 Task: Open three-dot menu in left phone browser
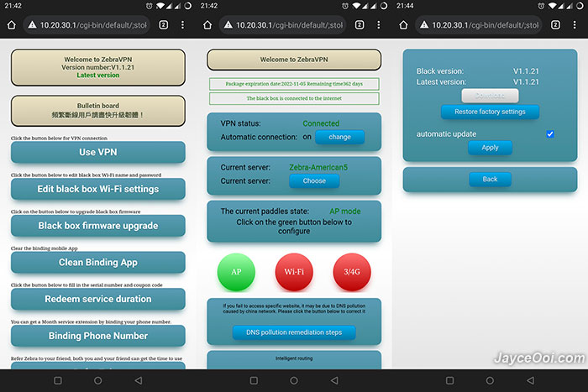pos(182,25)
